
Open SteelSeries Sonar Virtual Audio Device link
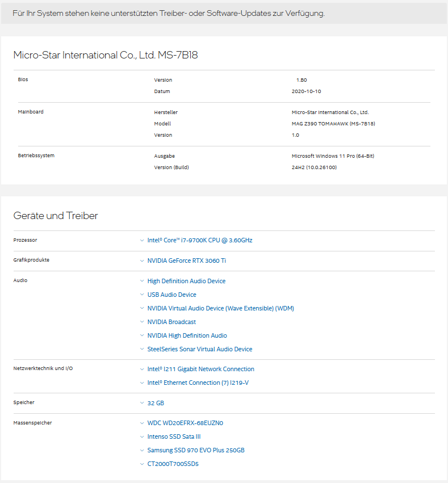[200, 349]
